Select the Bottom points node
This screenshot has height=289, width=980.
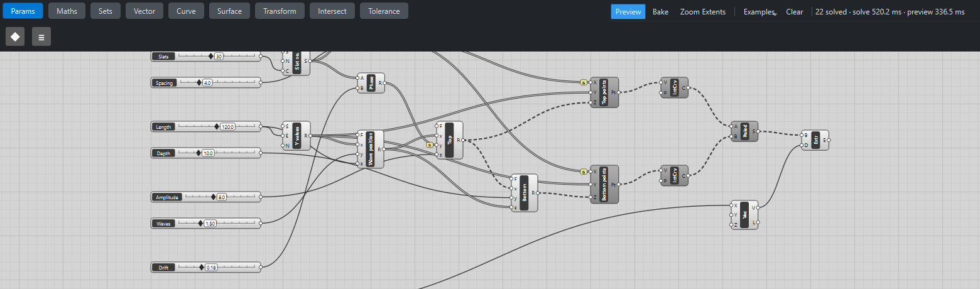pyautogui.click(x=605, y=184)
